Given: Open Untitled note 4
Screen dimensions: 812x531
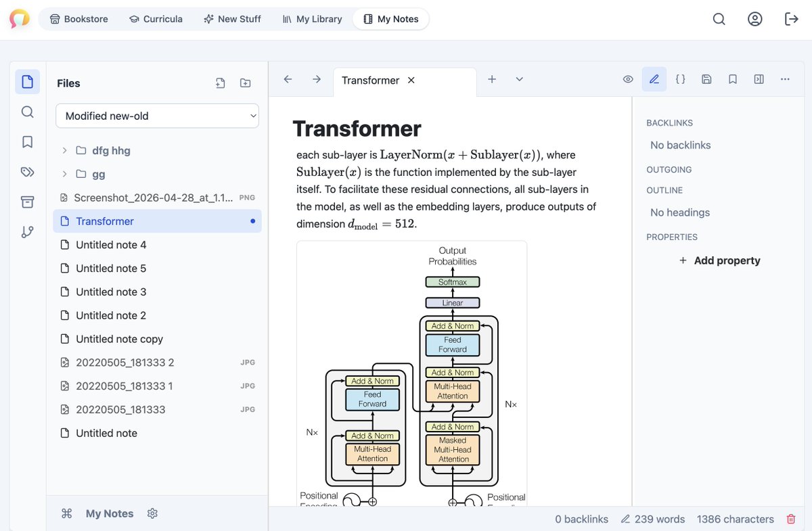Looking at the screenshot, I should (x=157, y=245).
